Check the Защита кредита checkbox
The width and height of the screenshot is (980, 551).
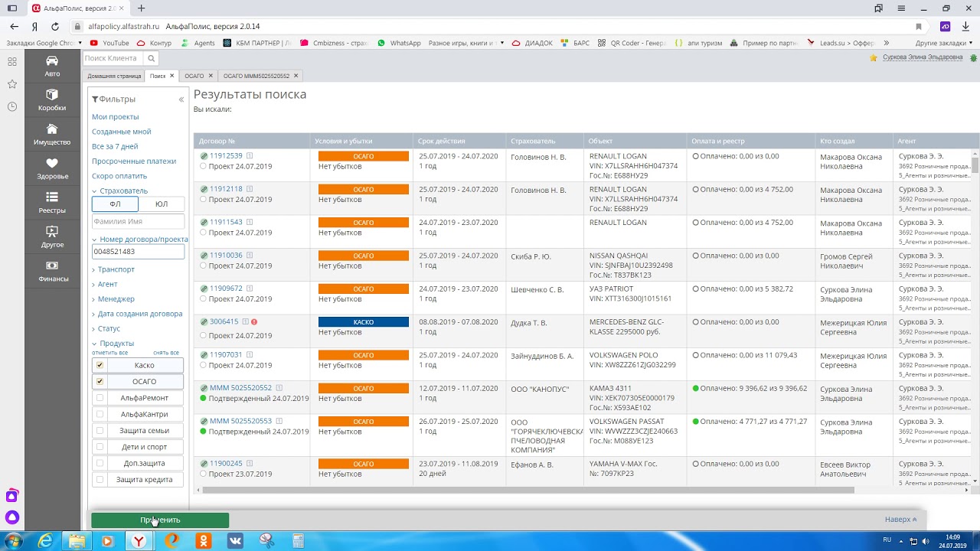[x=100, y=480]
